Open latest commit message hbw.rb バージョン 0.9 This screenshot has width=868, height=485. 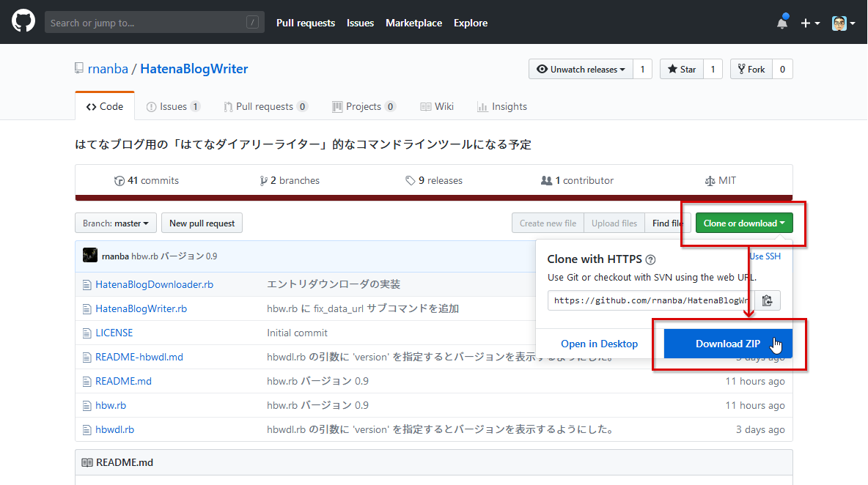174,256
